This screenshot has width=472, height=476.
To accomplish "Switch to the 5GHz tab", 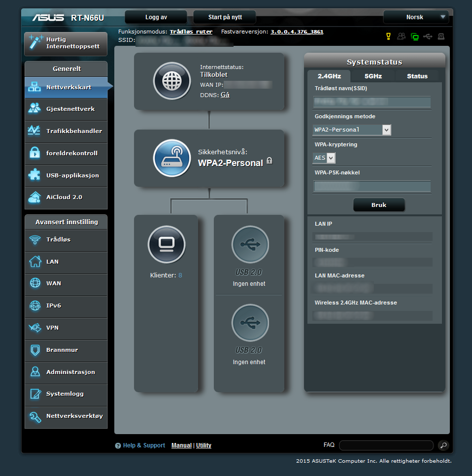I will 373,76.
